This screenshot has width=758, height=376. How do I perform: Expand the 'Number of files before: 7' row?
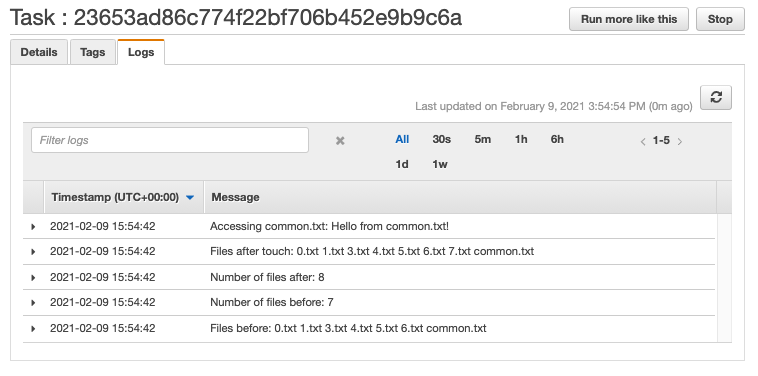pos(33,303)
